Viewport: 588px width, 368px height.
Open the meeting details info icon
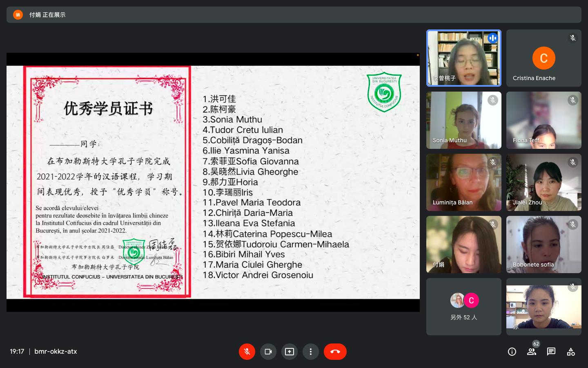[512, 352]
